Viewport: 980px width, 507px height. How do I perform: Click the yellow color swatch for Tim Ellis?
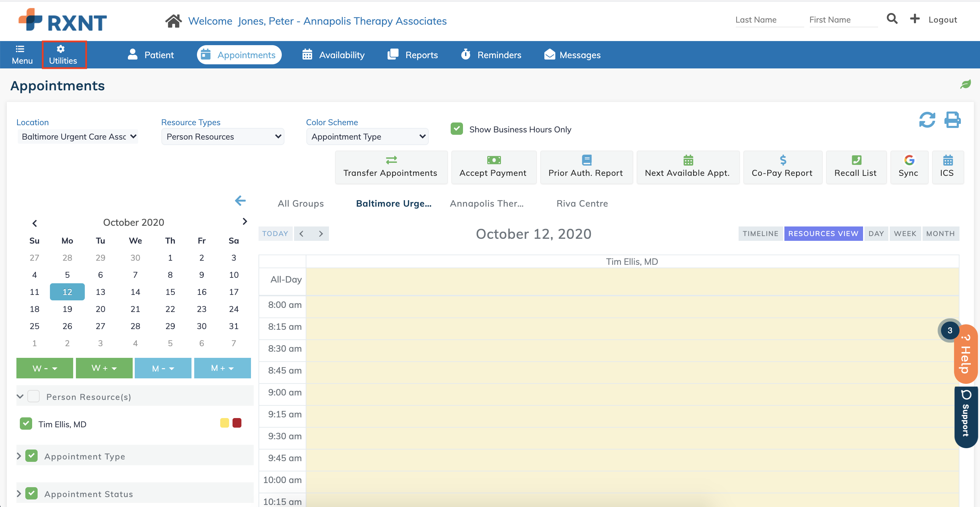coord(225,423)
